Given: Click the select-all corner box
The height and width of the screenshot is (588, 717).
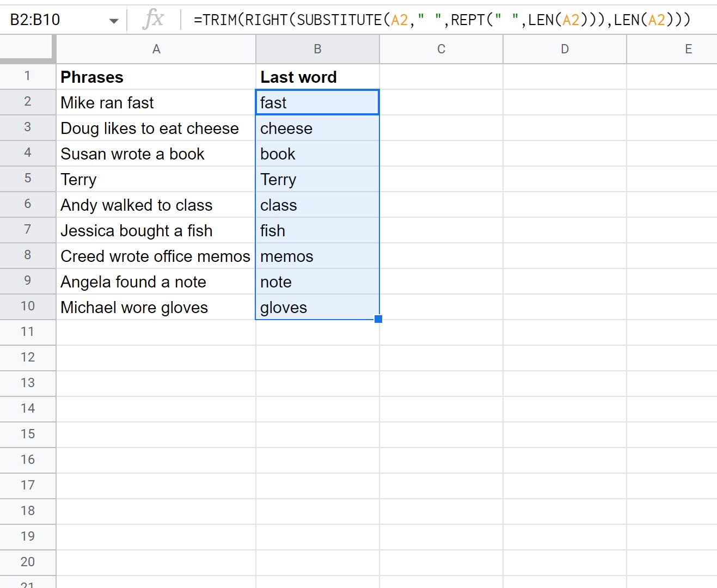Looking at the screenshot, I should click(x=28, y=49).
